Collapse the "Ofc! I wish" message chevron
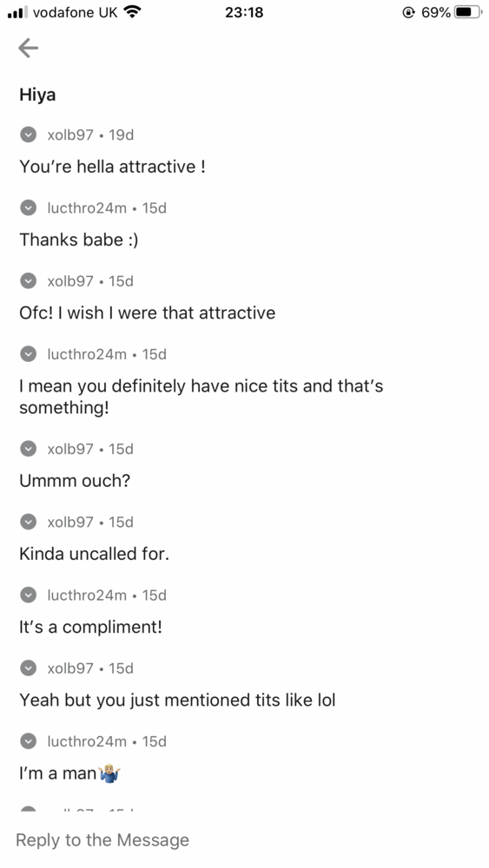489x868 pixels. click(29, 280)
